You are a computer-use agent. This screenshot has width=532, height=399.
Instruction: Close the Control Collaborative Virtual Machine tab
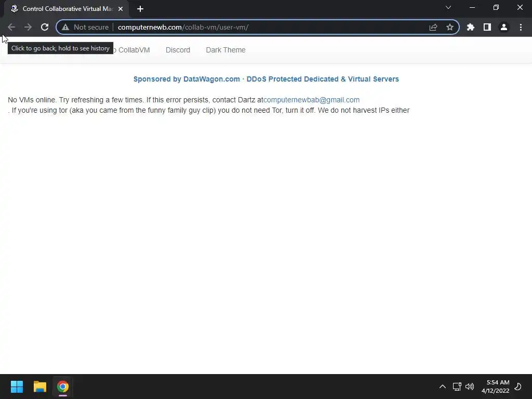(x=121, y=9)
